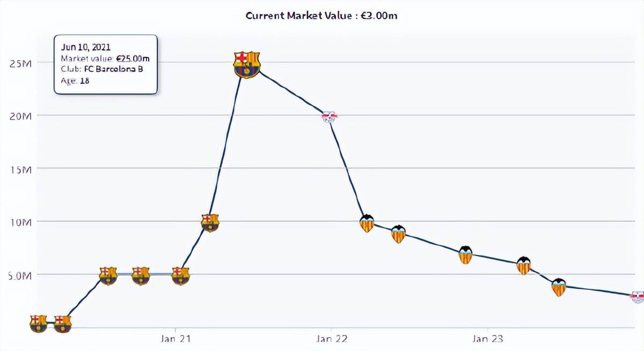Select the RB Leipzig logo at the line's end
This screenshot has width=644, height=351.
coord(636,296)
